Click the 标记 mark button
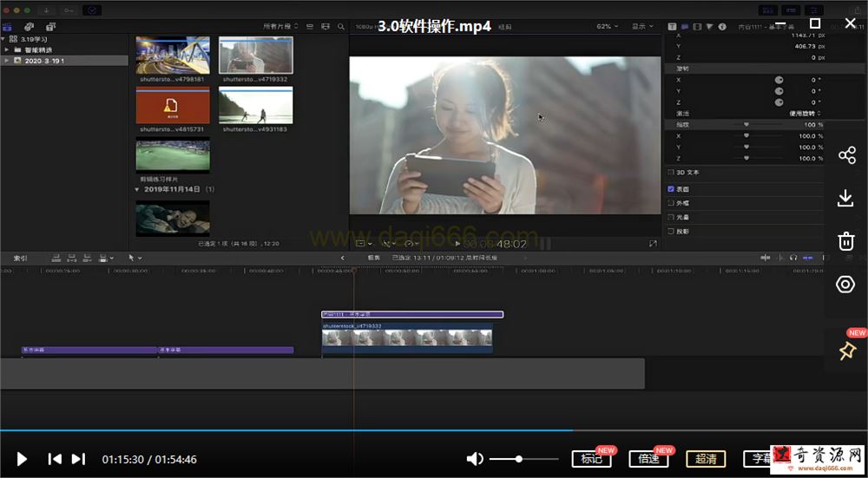 pos(592,459)
